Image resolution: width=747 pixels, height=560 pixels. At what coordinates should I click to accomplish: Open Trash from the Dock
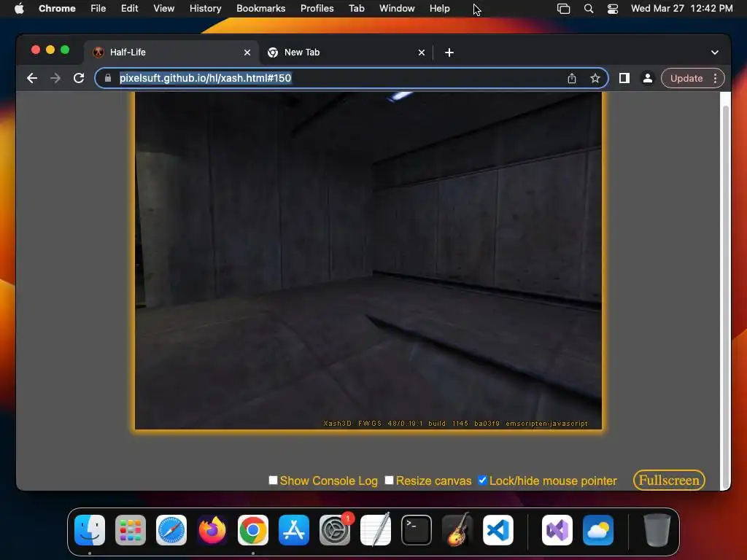657,530
